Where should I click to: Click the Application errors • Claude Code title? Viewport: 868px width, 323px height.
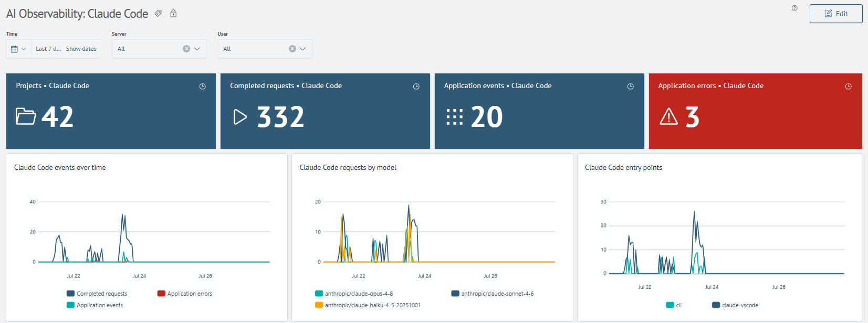pos(711,86)
